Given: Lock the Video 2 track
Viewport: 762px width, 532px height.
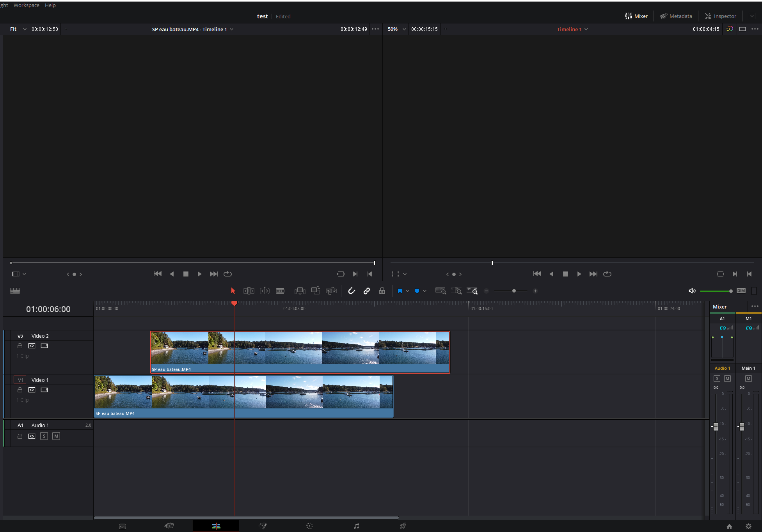Looking at the screenshot, I should [x=20, y=346].
